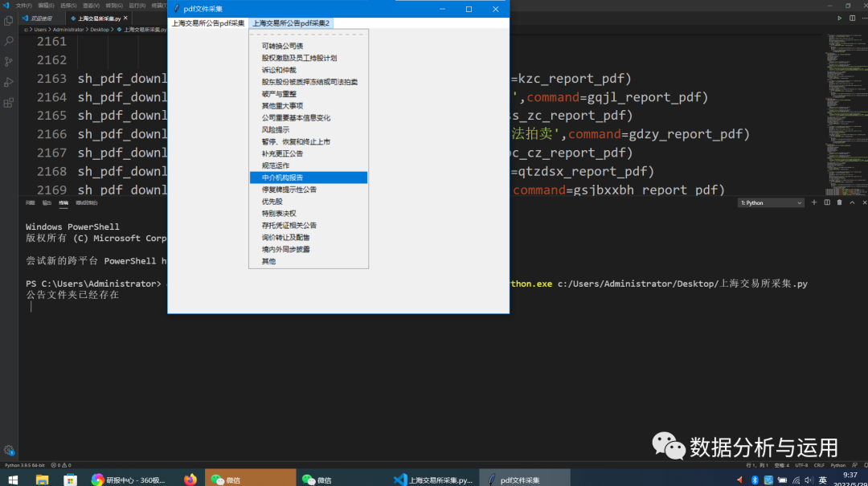Open File Explorer from the taskbar

click(x=42, y=480)
